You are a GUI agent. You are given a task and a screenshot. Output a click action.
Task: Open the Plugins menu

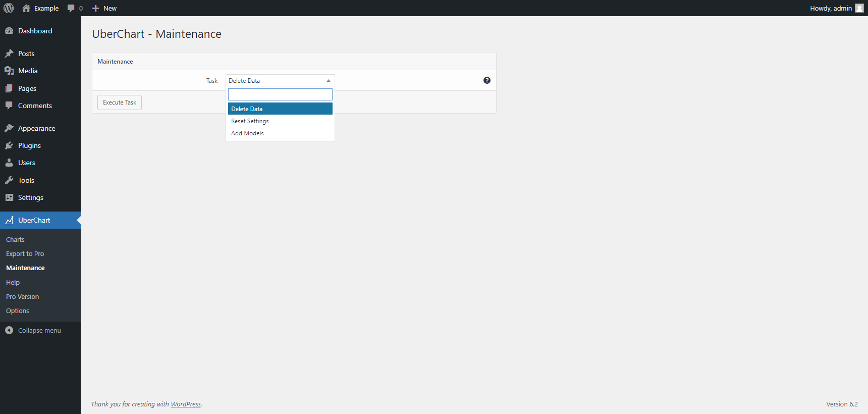tap(29, 145)
